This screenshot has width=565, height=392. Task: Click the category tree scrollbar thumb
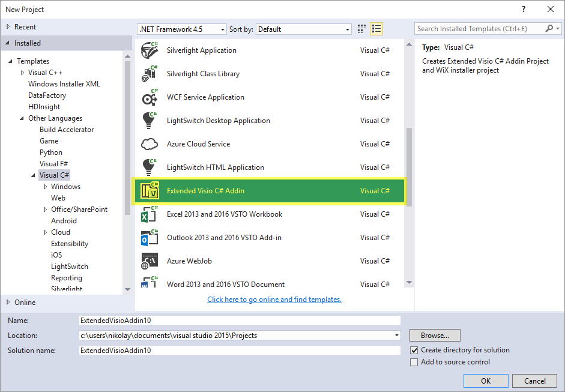(127, 138)
